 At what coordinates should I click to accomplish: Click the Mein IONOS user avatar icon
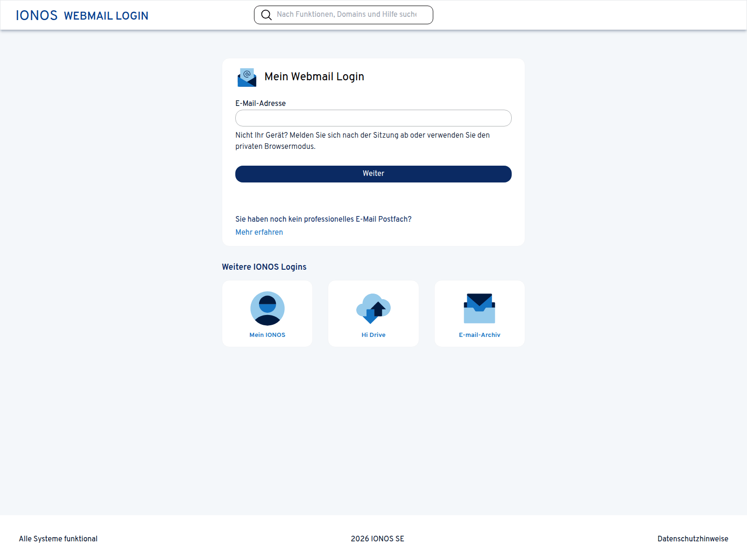268,308
